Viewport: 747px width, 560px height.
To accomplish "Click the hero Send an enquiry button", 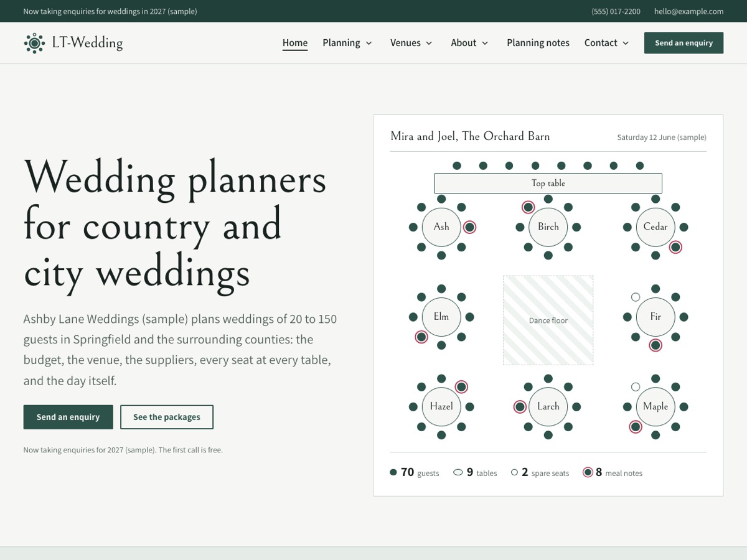I will point(68,417).
